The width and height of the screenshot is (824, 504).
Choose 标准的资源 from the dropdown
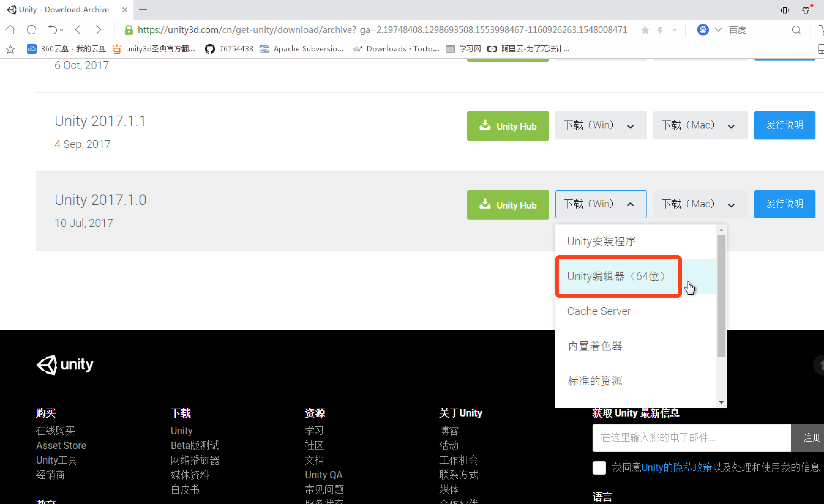click(x=635, y=381)
